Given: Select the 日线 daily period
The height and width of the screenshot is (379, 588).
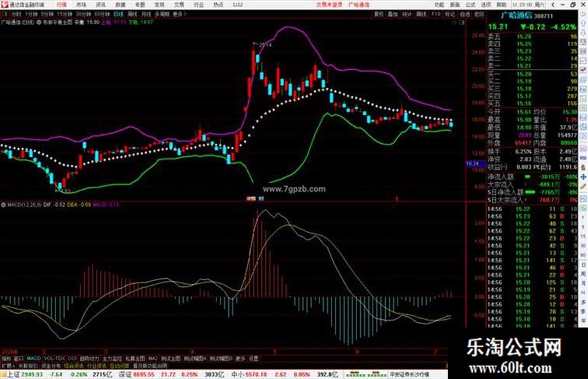Looking at the screenshot, I should 118,14.
